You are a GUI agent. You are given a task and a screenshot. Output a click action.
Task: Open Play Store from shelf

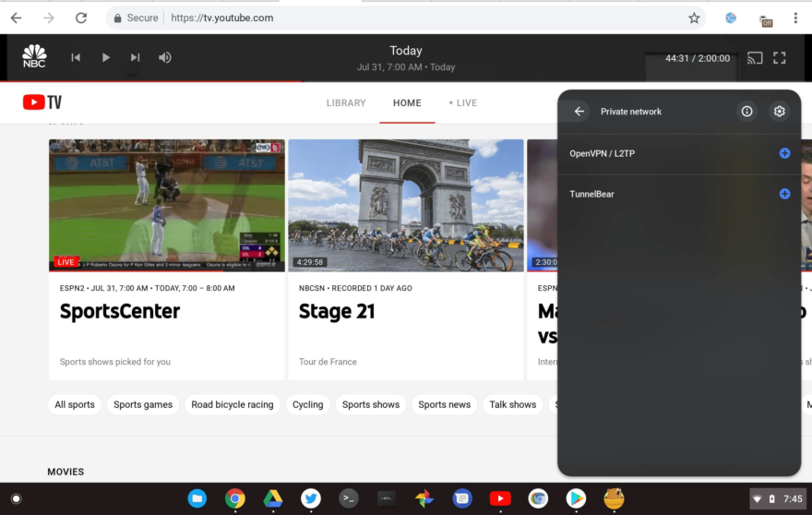(576, 498)
